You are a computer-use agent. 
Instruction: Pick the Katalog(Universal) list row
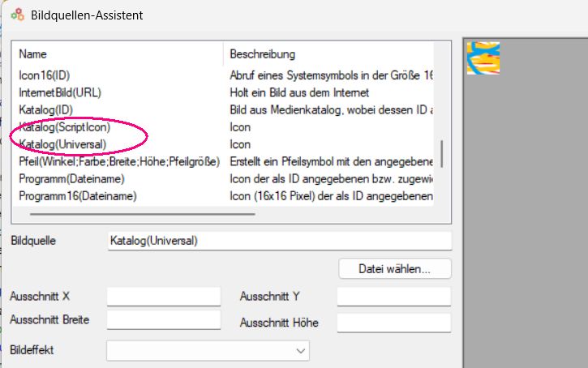pyautogui.click(x=62, y=144)
